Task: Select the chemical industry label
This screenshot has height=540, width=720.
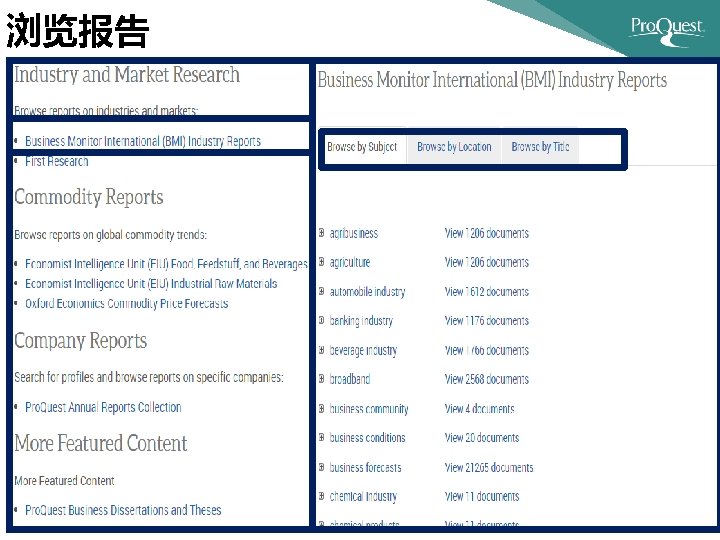Action: (x=363, y=497)
